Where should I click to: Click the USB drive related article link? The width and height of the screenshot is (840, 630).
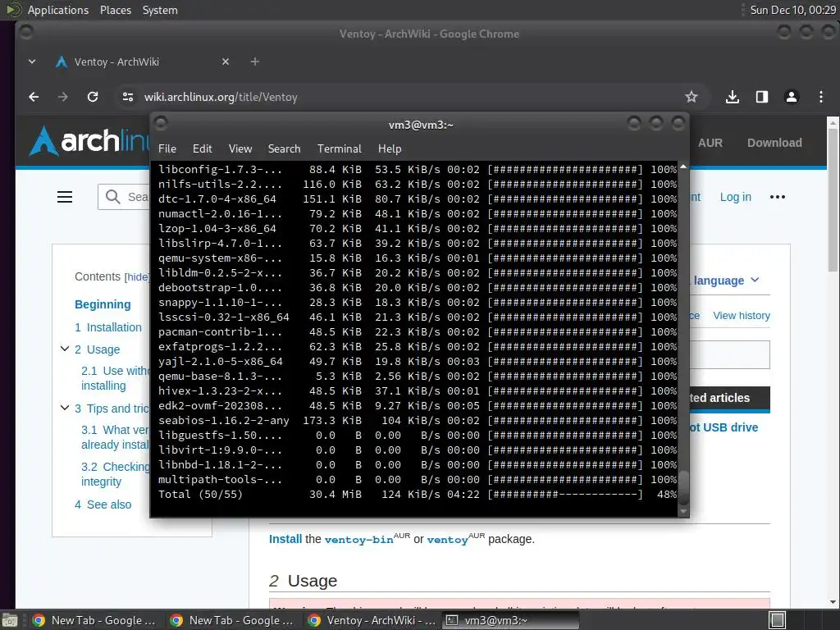click(724, 427)
